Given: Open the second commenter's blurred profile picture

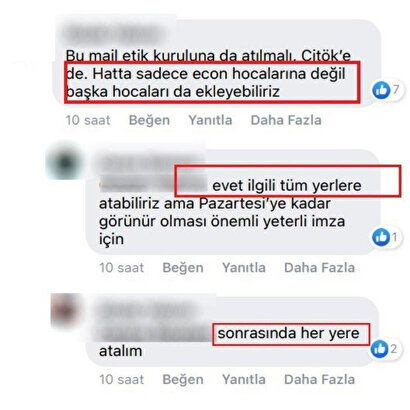Looking at the screenshot, I should [x=65, y=163].
